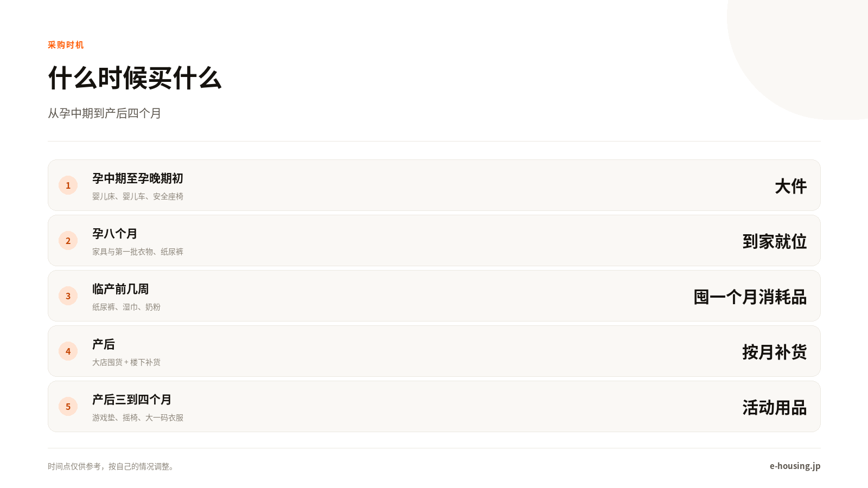Screen dimensions: 868x488
Task: Click the number 5 step badge
Action: [x=68, y=407]
